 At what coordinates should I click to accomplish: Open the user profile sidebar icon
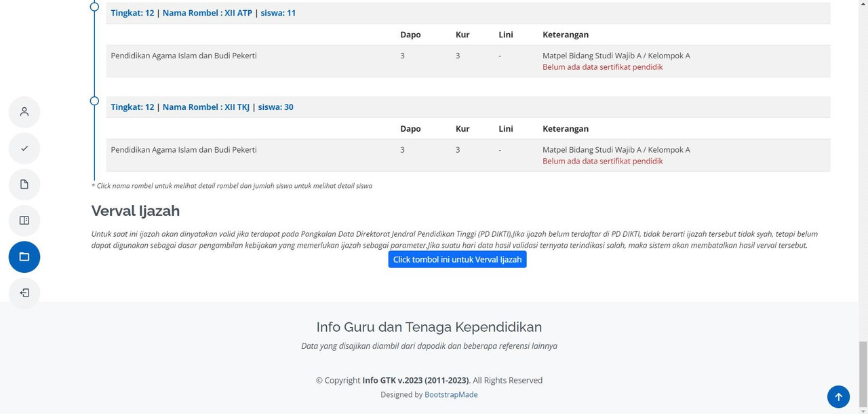(x=24, y=112)
